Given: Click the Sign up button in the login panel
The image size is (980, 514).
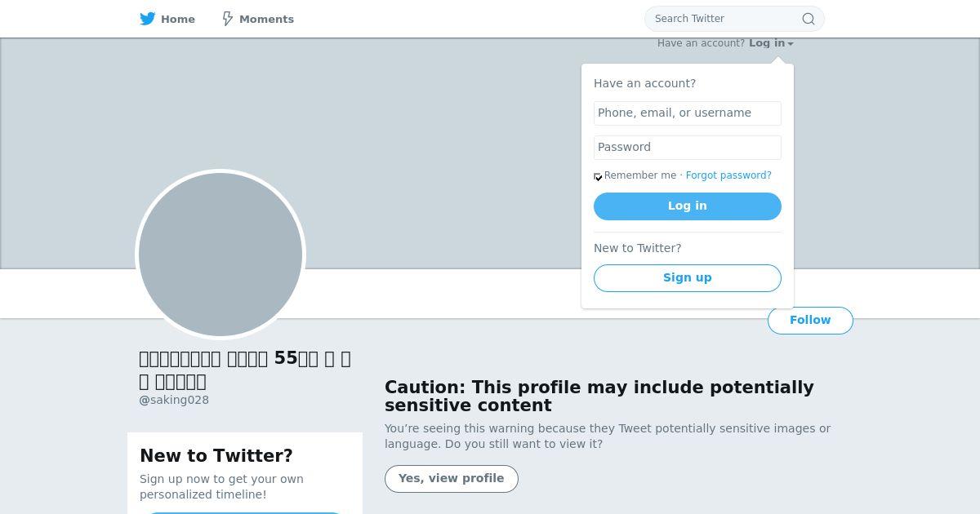Looking at the screenshot, I should pos(687,277).
